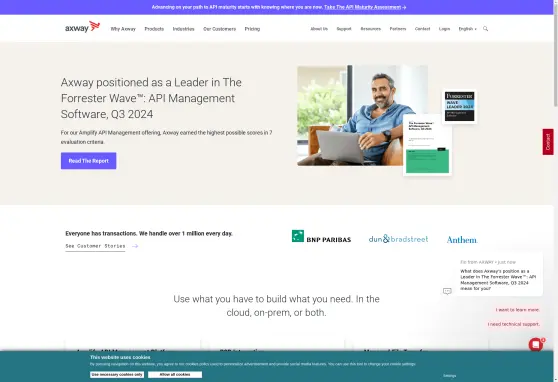The height and width of the screenshot is (382, 558).
Task: Open the Products menu
Action: coord(154,29)
